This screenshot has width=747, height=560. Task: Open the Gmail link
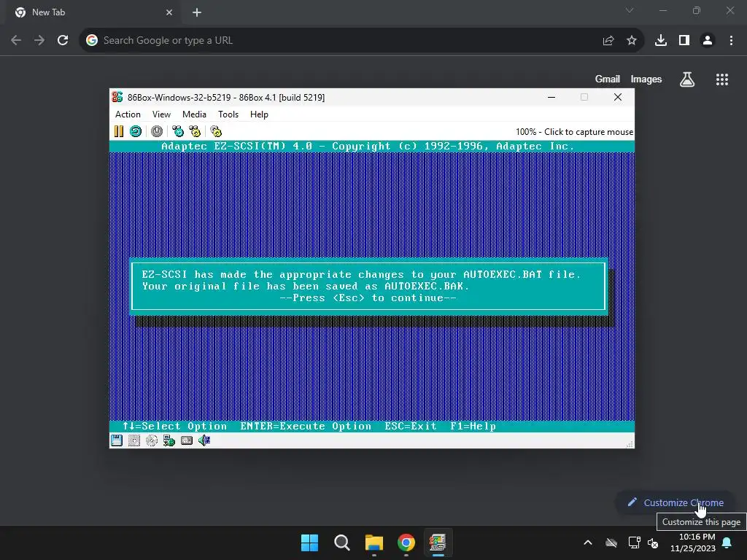608,79
